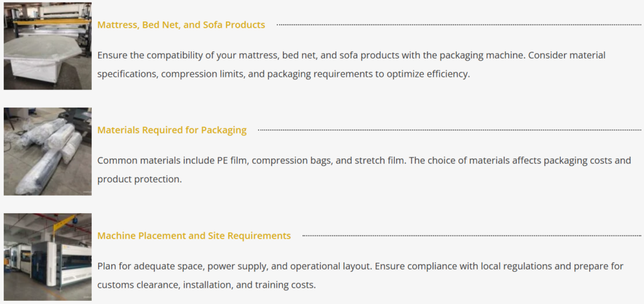This screenshot has width=644, height=304.
Task: Click the yellow beam in first photo
Action: [x=52, y=22]
